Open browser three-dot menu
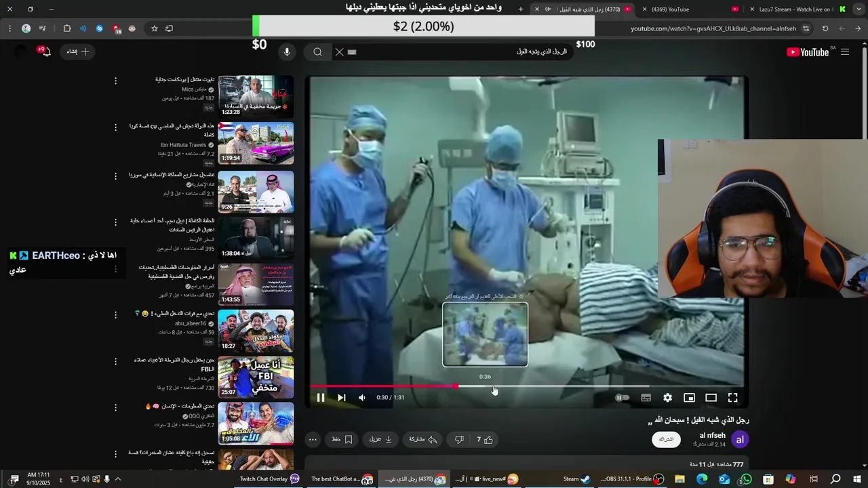The image size is (868, 488). pyautogui.click(x=9, y=28)
